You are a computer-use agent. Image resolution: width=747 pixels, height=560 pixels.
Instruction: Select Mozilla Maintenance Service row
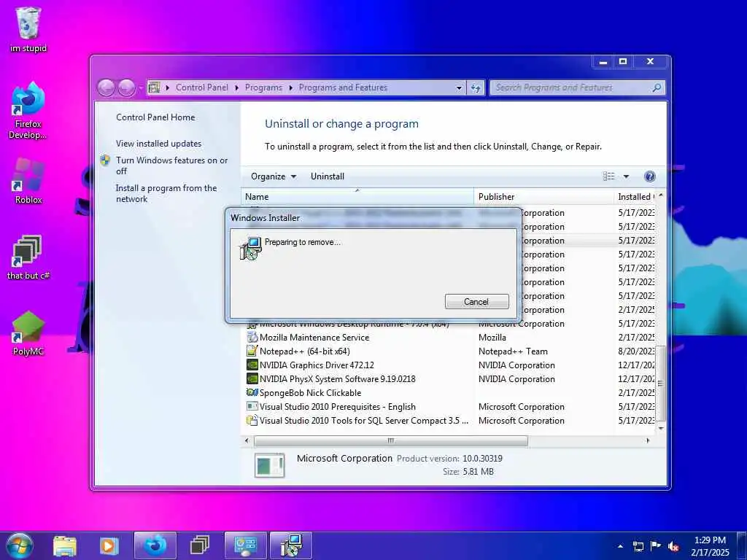coord(450,337)
